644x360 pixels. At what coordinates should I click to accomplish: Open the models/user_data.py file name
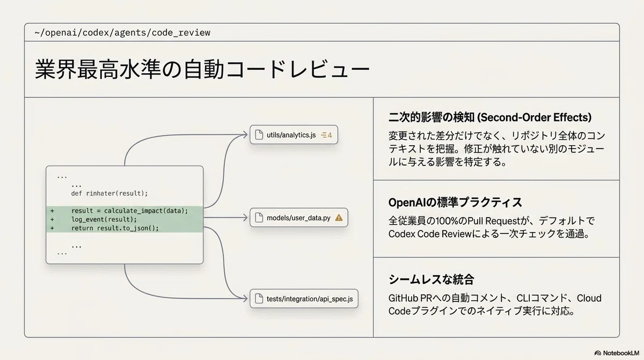point(298,218)
